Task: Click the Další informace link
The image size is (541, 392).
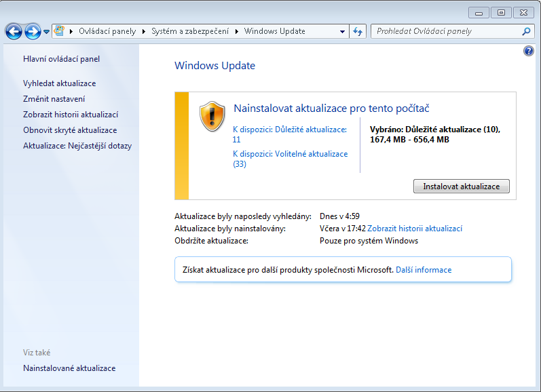Action: (424, 270)
